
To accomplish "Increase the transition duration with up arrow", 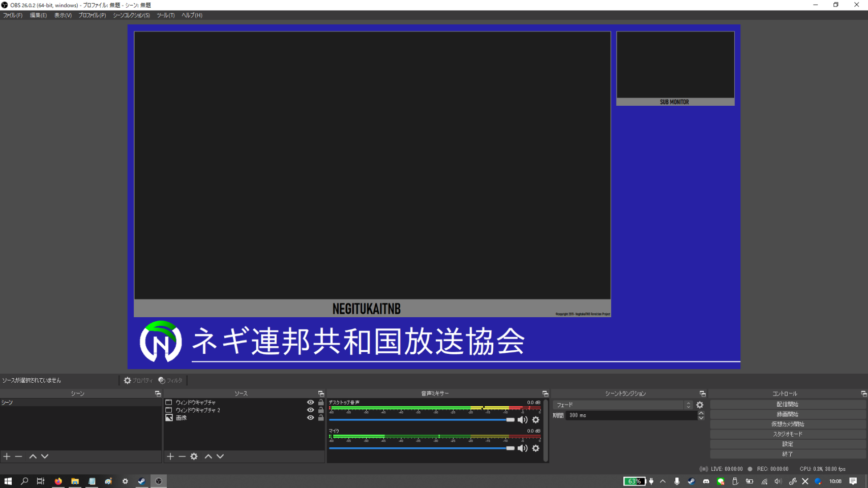I will pyautogui.click(x=701, y=413).
